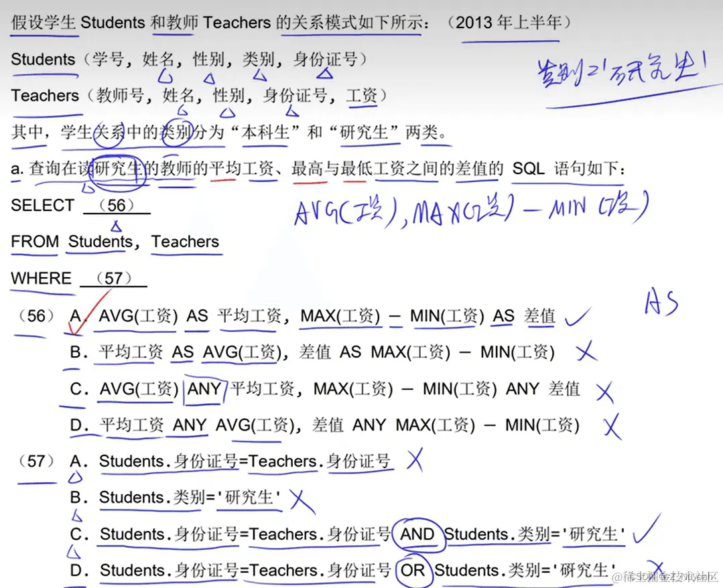723x588 pixels.
Task: Click the sentence starting '其中, 学生关系中的类别分为'
Action: pos(229,132)
